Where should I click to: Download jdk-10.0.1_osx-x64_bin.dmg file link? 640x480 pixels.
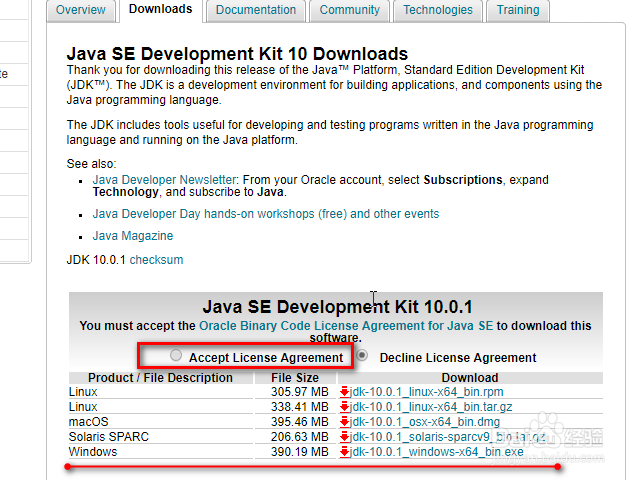424,422
